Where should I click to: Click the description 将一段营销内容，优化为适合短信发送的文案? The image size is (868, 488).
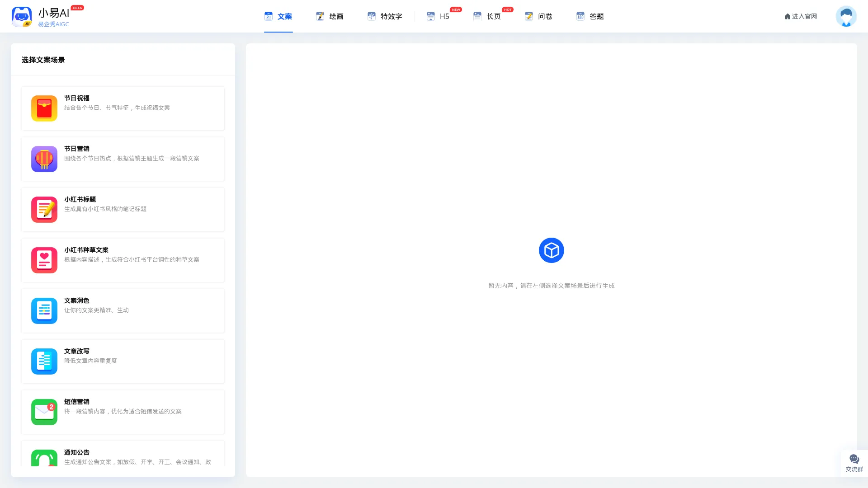123,412
